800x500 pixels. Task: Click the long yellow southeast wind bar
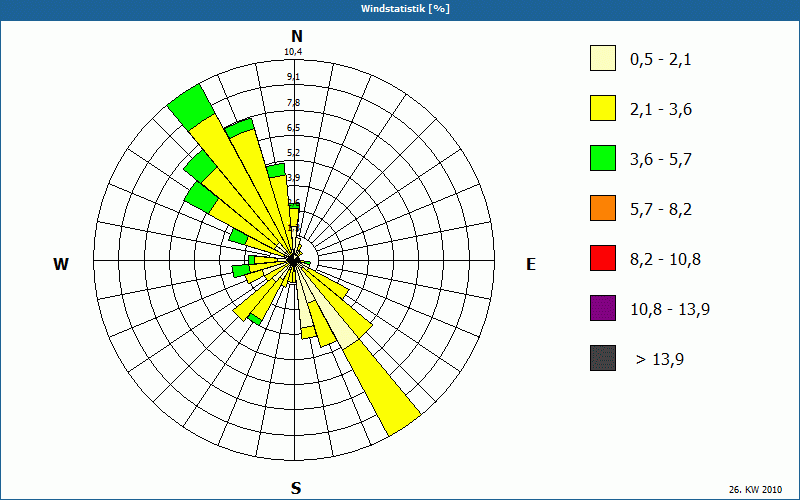click(x=382, y=388)
